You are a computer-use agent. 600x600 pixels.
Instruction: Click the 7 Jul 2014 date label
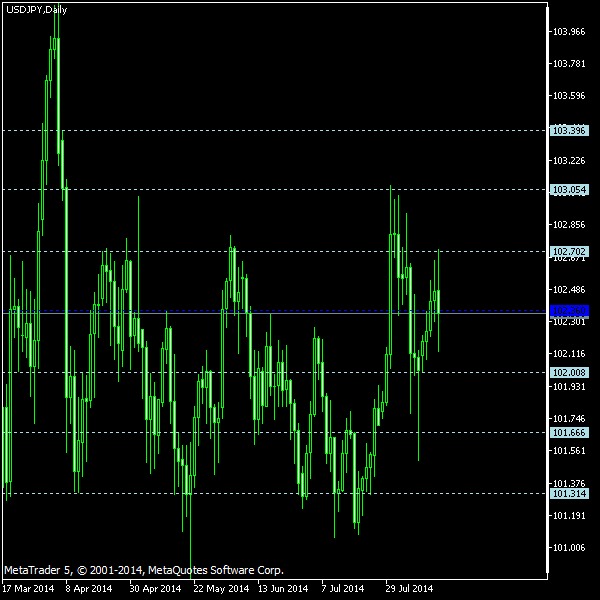[342, 589]
